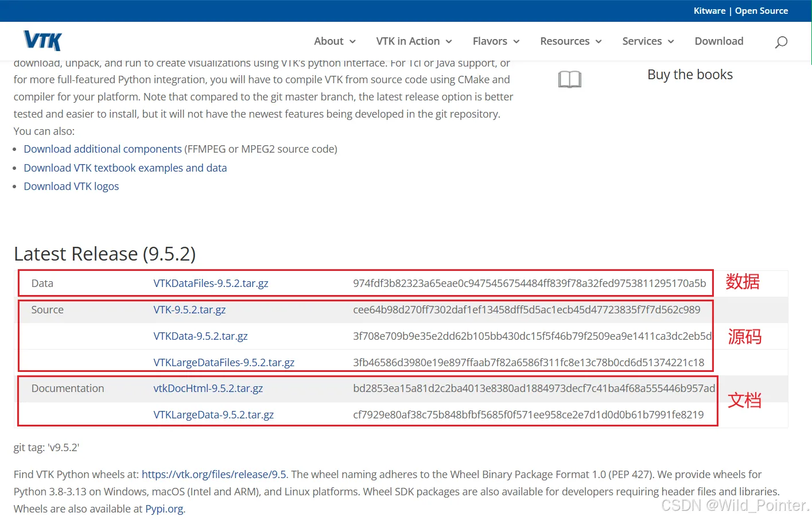Image resolution: width=812 pixels, height=520 pixels.
Task: Open the search magnifier icon
Action: pyautogui.click(x=781, y=42)
